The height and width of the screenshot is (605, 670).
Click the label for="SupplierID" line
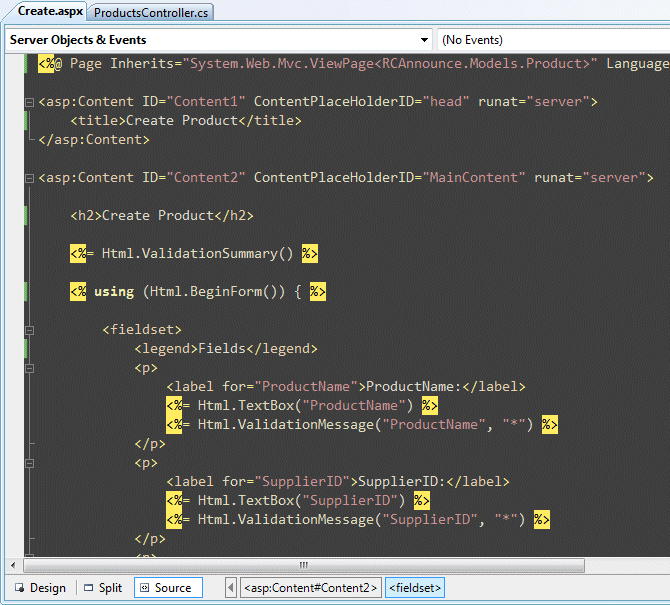[338, 482]
